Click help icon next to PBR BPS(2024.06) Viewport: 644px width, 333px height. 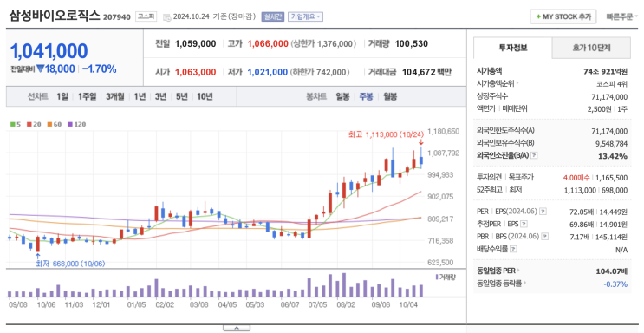point(544,237)
